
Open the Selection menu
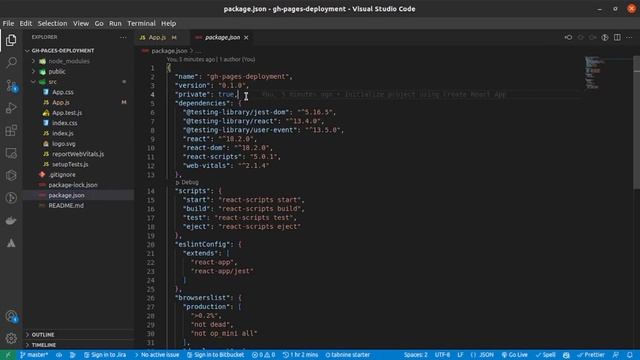click(52, 23)
